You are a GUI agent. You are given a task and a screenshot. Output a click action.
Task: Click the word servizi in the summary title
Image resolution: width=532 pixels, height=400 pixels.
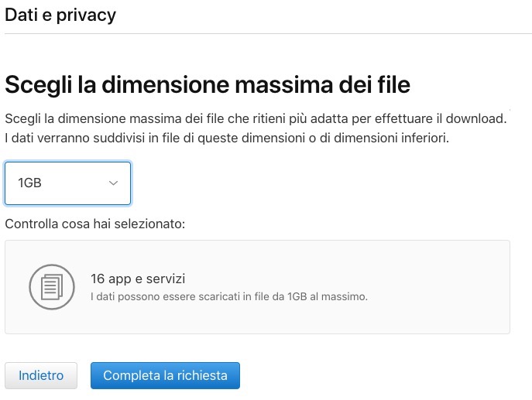click(x=165, y=279)
